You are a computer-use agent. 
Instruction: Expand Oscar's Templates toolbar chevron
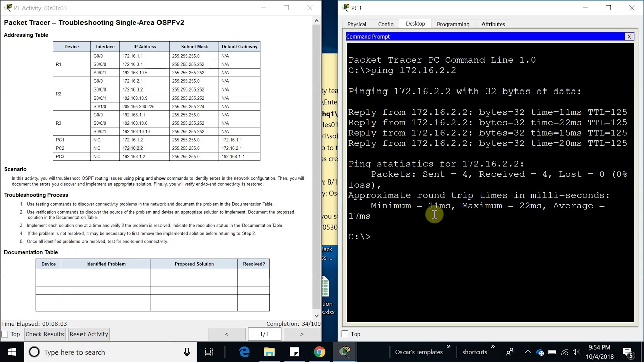coord(448,346)
